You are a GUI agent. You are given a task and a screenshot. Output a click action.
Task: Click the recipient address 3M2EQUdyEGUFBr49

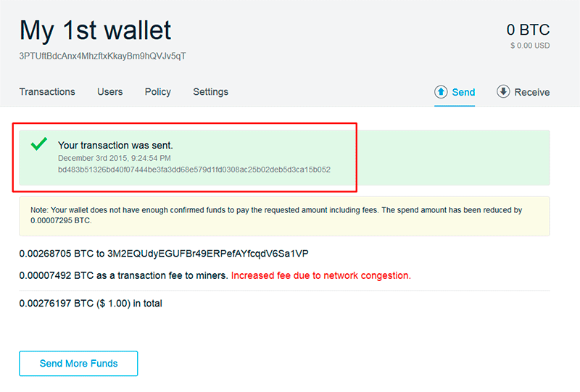[208, 254]
